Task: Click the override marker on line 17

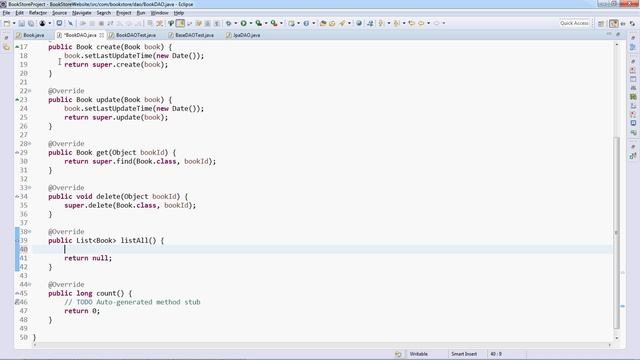Action: tap(17, 47)
